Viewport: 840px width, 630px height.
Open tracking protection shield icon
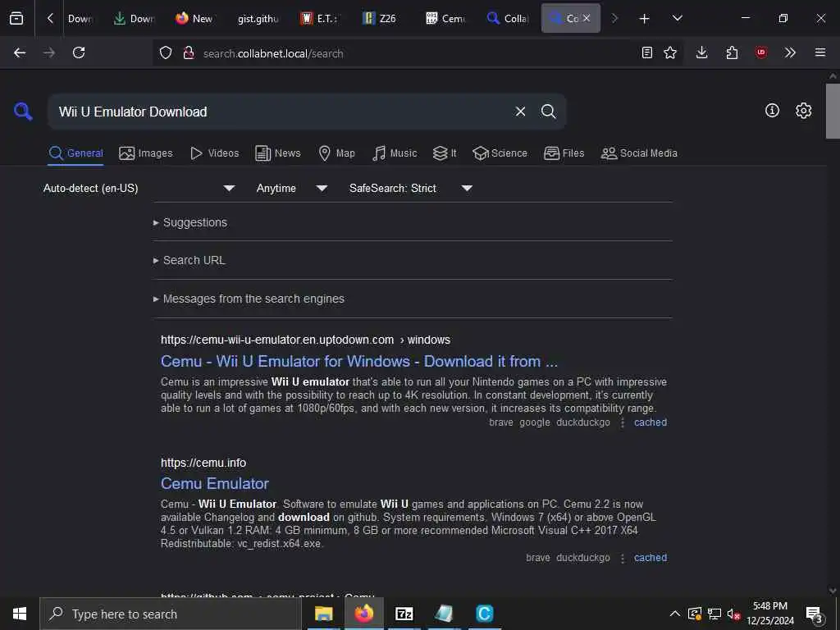[166, 52]
